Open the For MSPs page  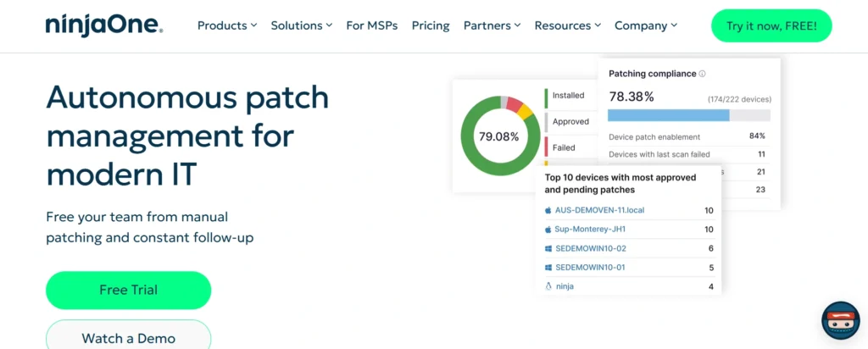click(372, 25)
